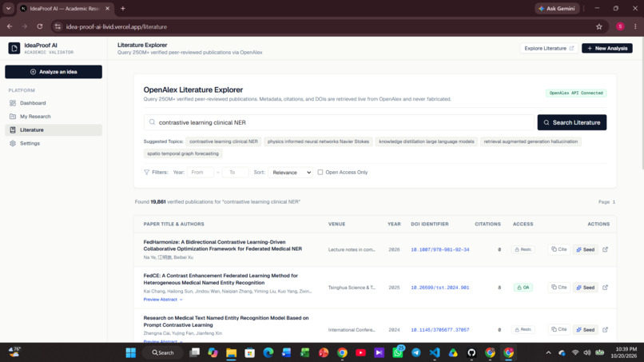644x362 pixels.
Task: Select topic spatio temporal graph forecasting
Action: (x=183, y=153)
